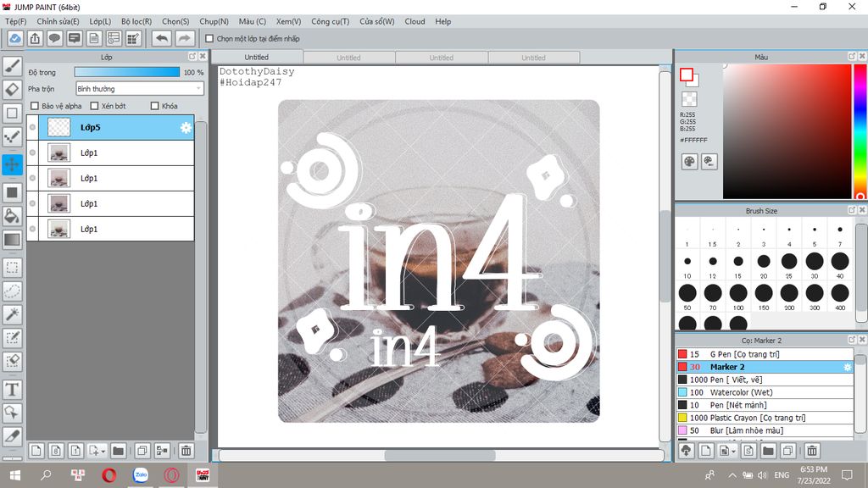Open the cloud save icon in toolbar
This screenshot has height=488, width=868.
tap(15, 38)
